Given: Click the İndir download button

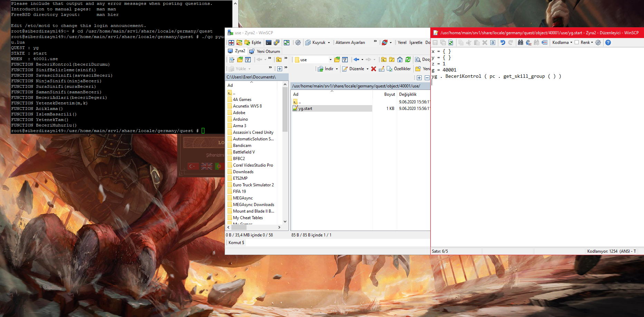Looking at the screenshot, I should [x=326, y=69].
